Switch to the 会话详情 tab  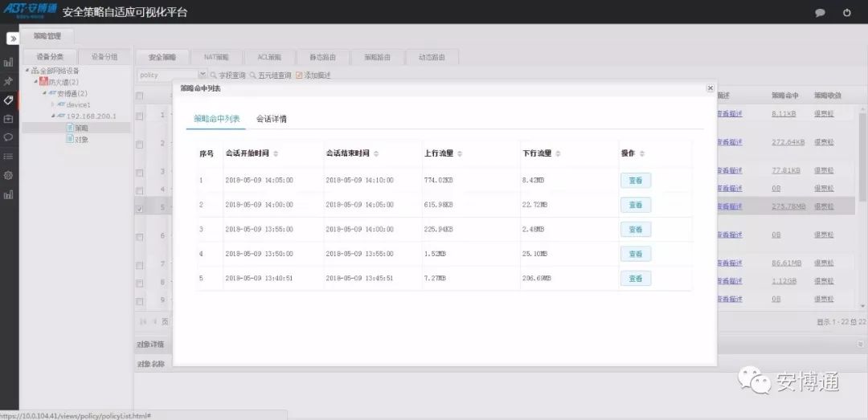[271, 119]
